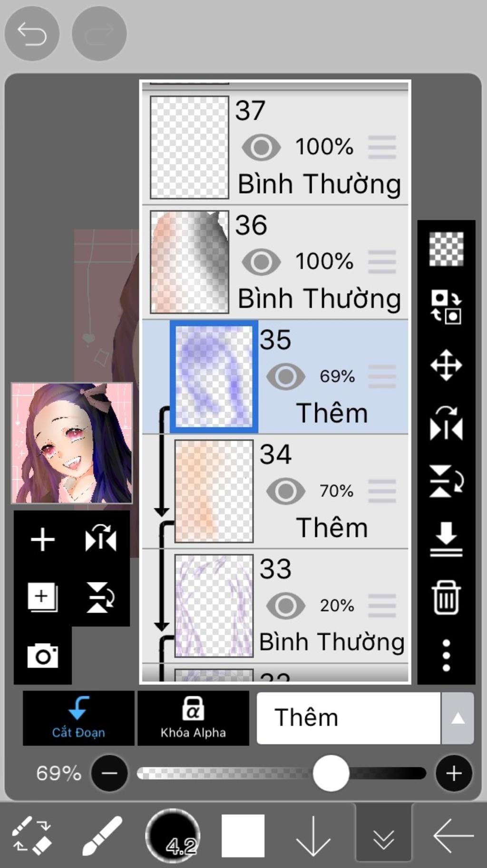This screenshot has height=868, width=487.
Task: Tap the back arrow icon
Action: (453, 836)
